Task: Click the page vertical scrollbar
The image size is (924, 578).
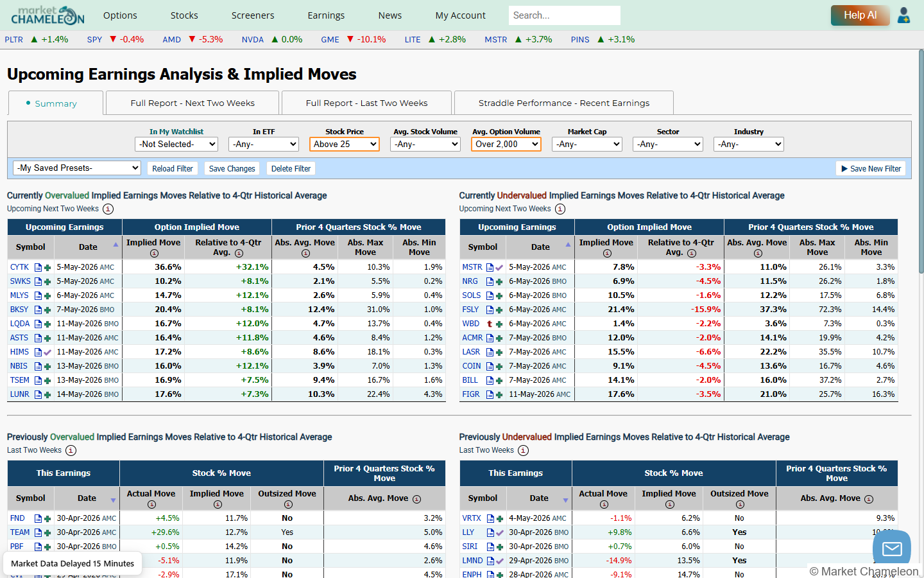Action: pos(921,161)
